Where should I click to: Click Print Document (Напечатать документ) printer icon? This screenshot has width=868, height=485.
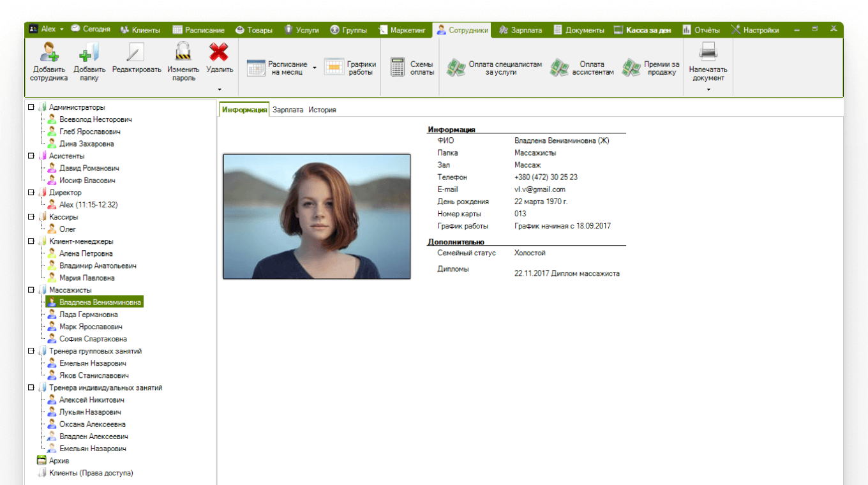click(708, 51)
